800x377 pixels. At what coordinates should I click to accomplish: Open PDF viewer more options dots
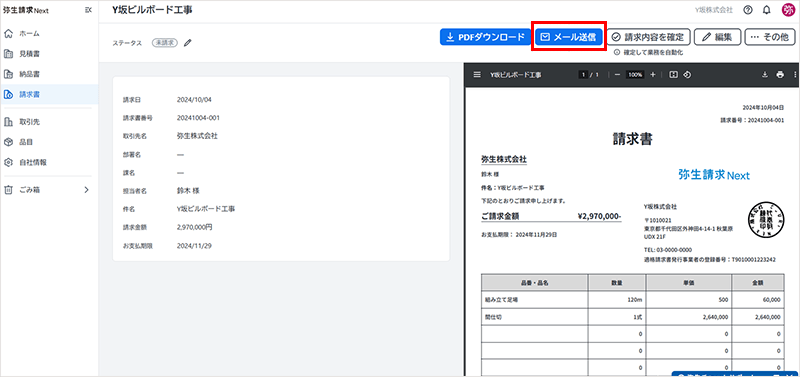coord(795,74)
